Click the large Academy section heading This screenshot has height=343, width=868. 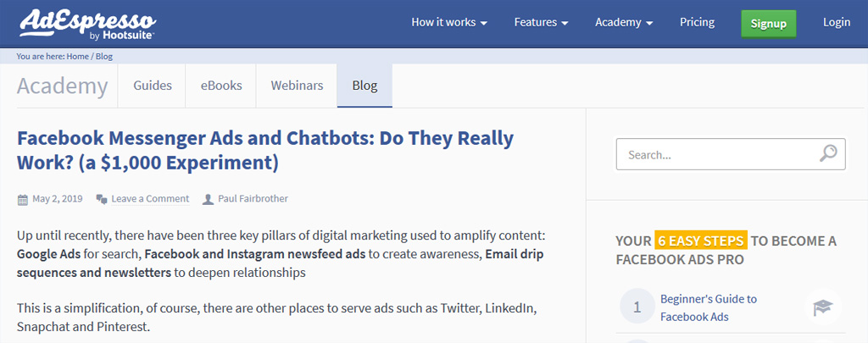[x=62, y=86]
